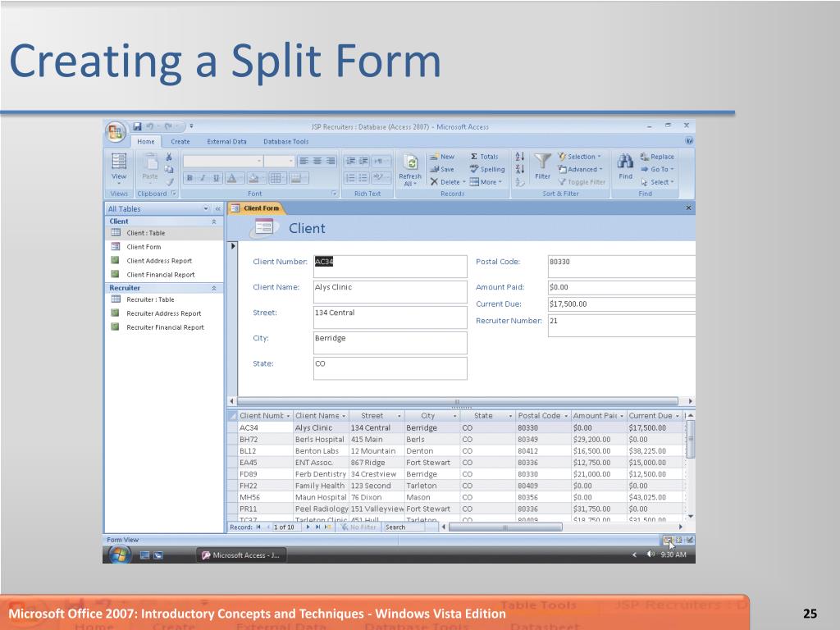
Task: Click the Filter funnel icon
Action: point(543,162)
